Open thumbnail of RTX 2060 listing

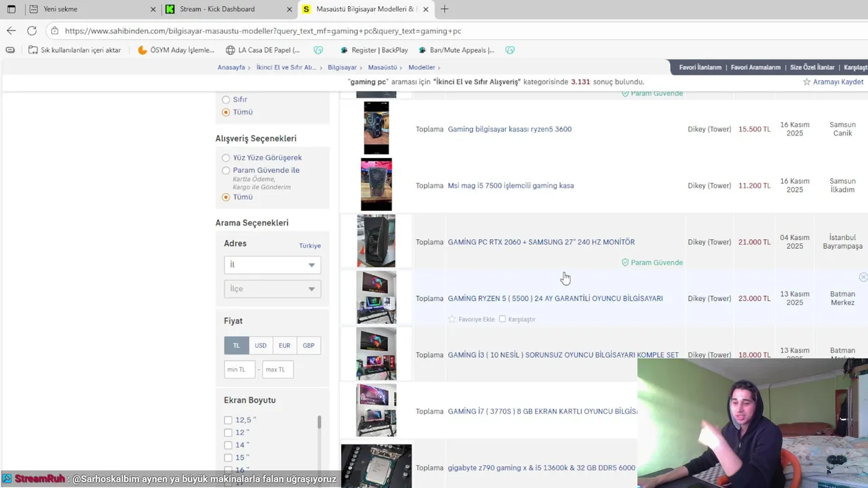376,241
